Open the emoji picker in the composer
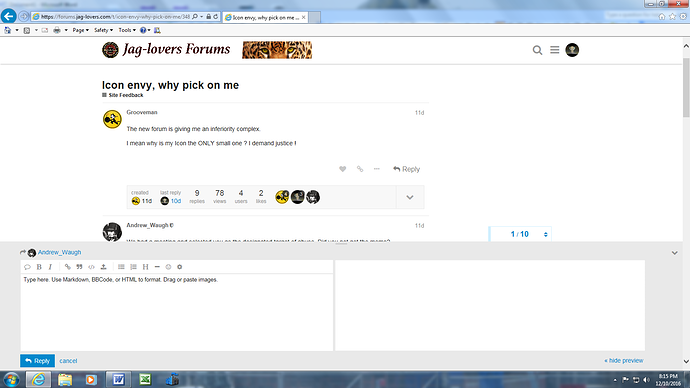Viewport: 690px width, 388px height. tap(168, 267)
